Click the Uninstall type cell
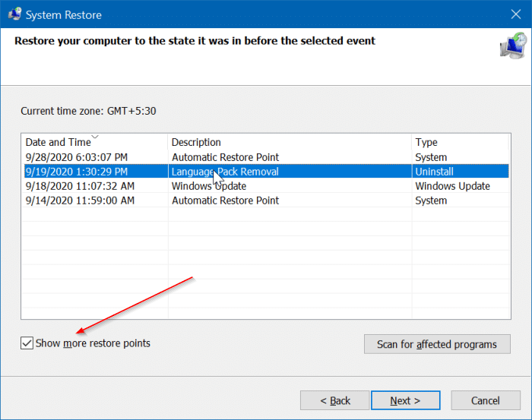Screen dimensions: 532x420 tap(434, 172)
